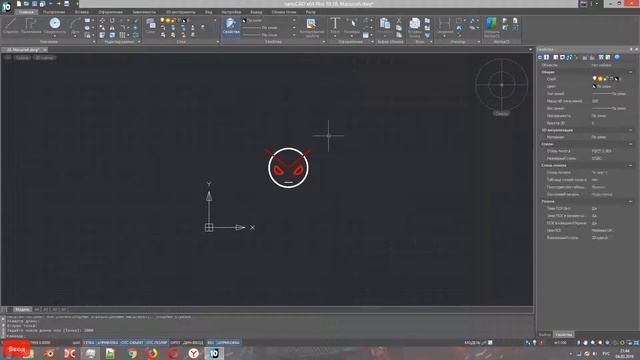The width and height of the screenshot is (640, 360).
Task: Toggle ОТС-ПОЛЯР polar tracking in status bar
Action: 157,342
